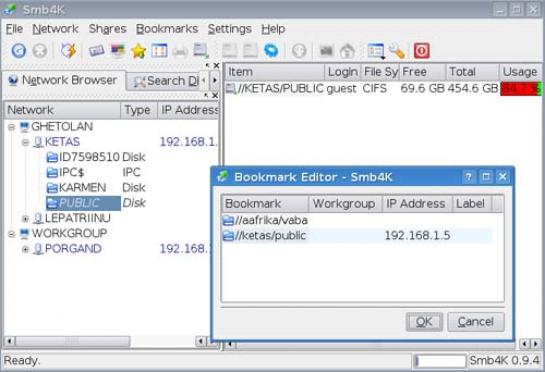Click the red usage bar for KETAS/PUBLIC
The image size is (545, 372).
[521, 89]
